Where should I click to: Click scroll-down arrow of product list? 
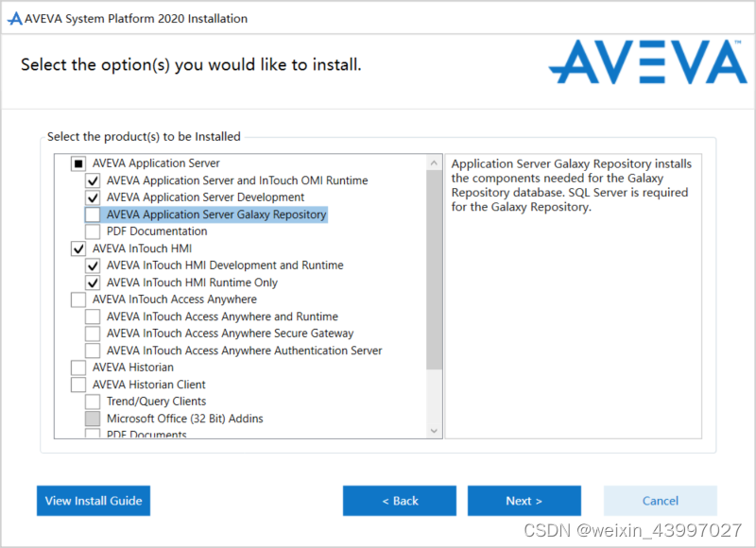point(434,431)
